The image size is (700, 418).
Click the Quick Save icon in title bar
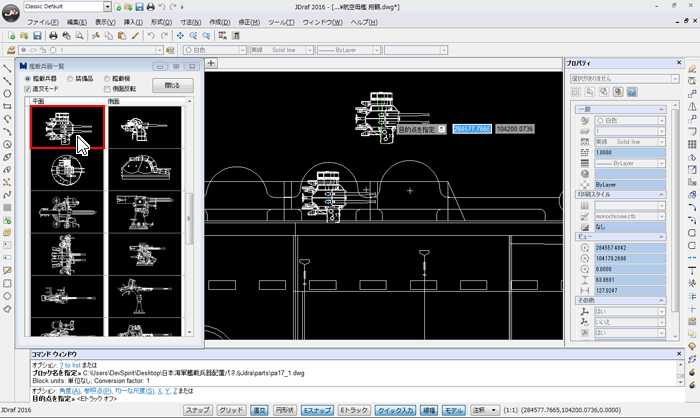(139, 7)
